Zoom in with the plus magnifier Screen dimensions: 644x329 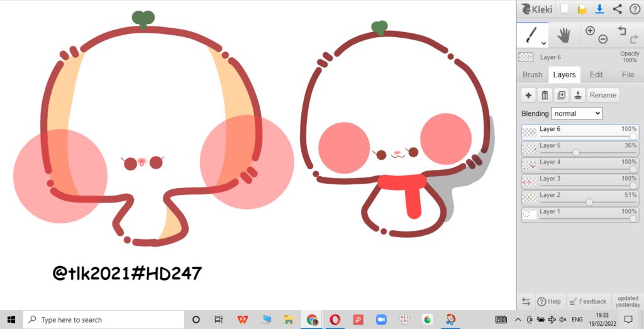(590, 30)
